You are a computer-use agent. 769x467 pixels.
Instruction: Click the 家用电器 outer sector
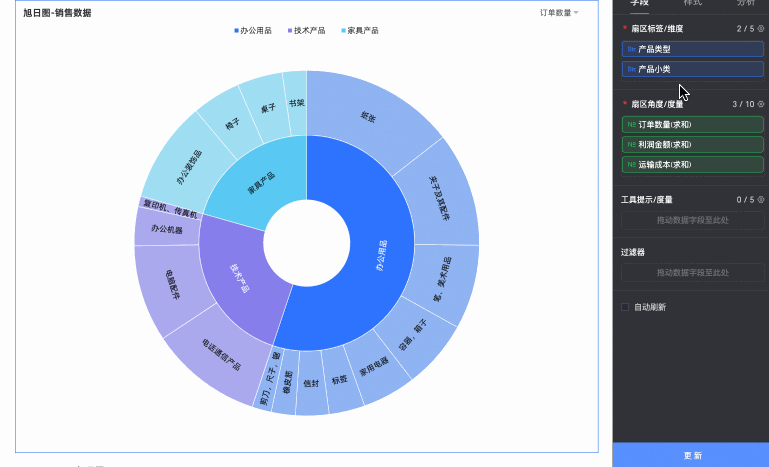pyautogui.click(x=374, y=366)
